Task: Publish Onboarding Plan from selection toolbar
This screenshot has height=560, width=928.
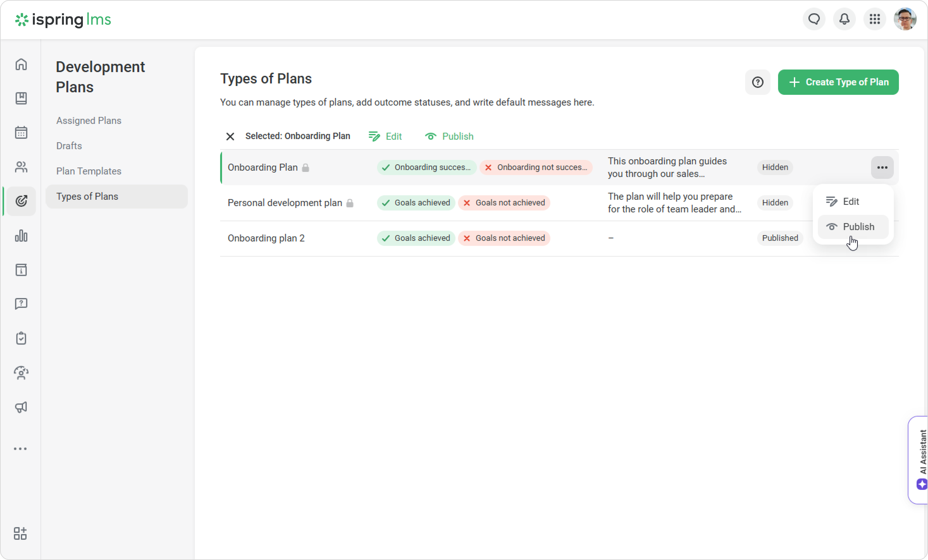Action: click(x=449, y=136)
